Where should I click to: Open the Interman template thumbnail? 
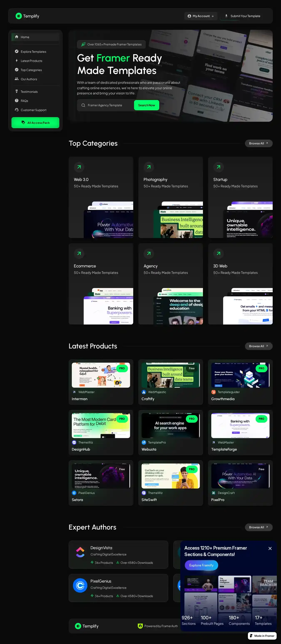point(101,375)
